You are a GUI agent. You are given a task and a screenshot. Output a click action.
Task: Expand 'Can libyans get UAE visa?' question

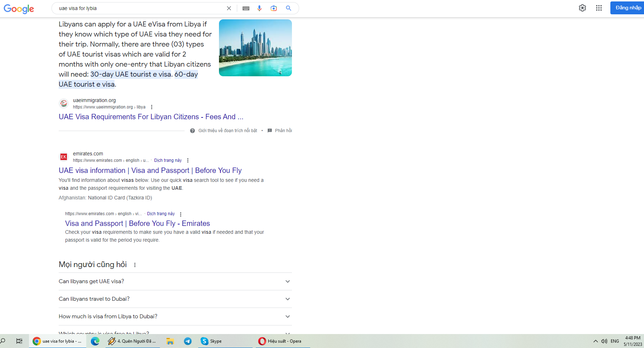tap(175, 281)
